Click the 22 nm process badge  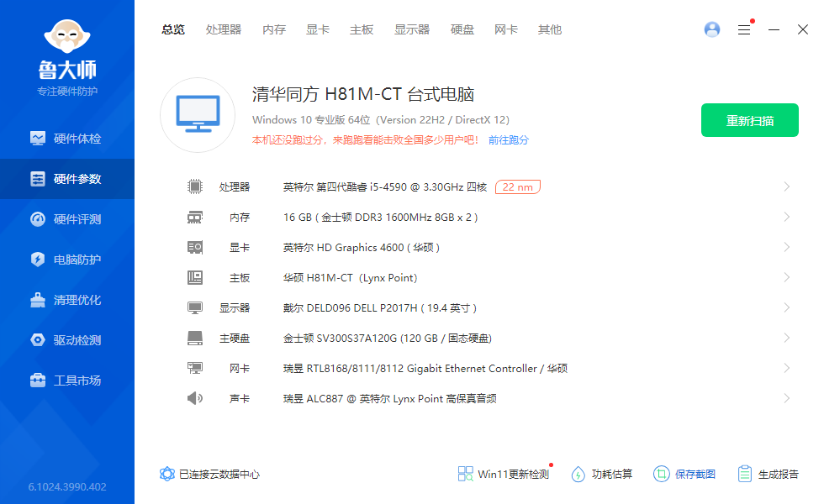click(518, 186)
